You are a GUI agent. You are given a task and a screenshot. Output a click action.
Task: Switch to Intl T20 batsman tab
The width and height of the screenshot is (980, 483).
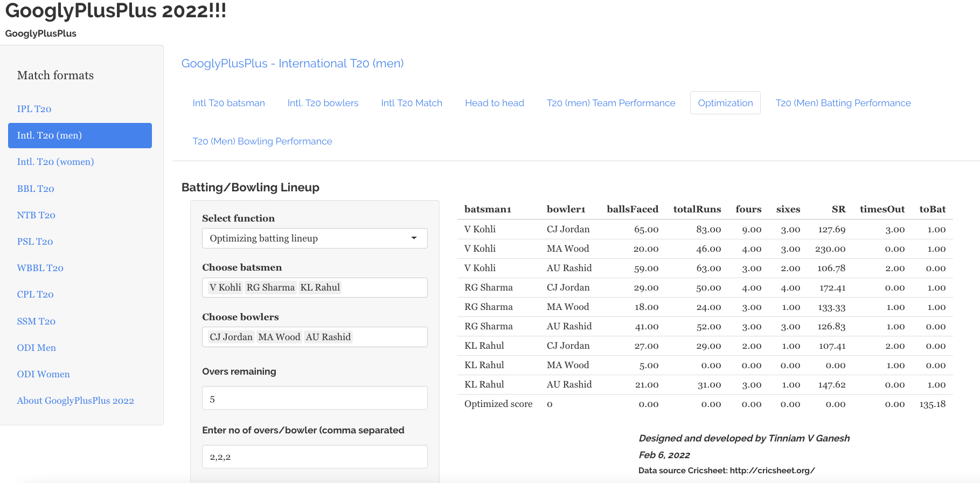point(228,103)
